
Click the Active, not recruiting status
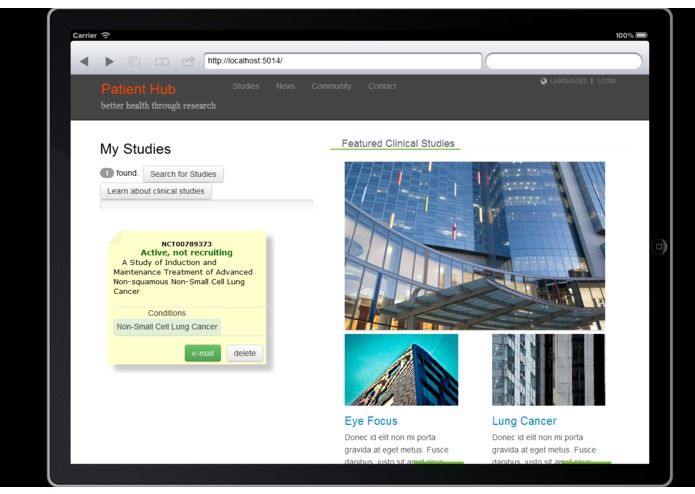(x=187, y=253)
